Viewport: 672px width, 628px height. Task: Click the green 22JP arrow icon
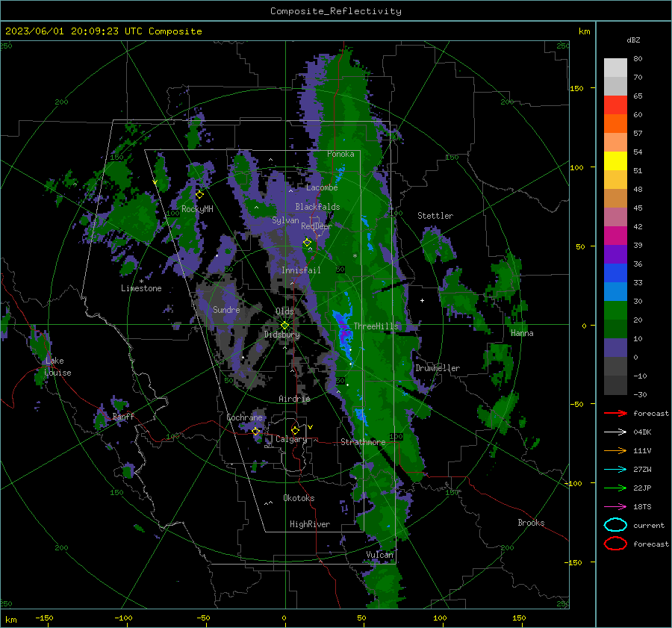615,488
